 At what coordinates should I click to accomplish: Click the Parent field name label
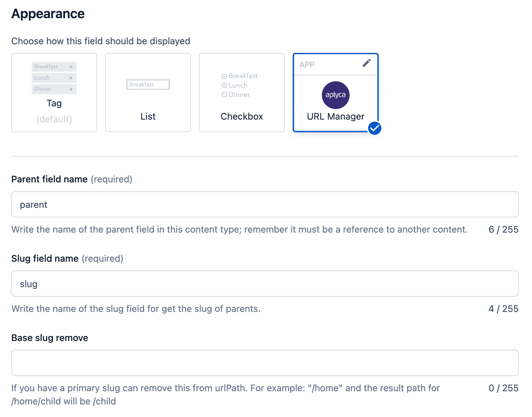point(50,179)
